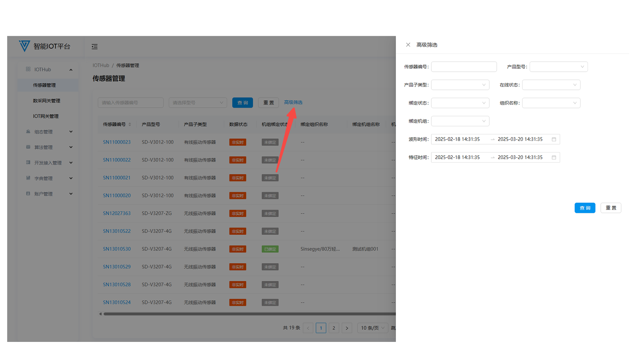Click the blue 查询 button in drawer
The width and height of the screenshot is (644, 362).
click(x=585, y=208)
